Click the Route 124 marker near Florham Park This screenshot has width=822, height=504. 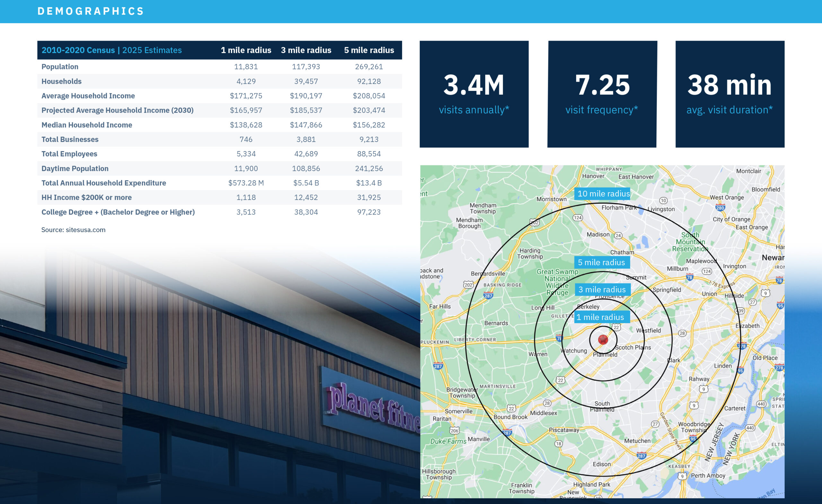coord(577,218)
